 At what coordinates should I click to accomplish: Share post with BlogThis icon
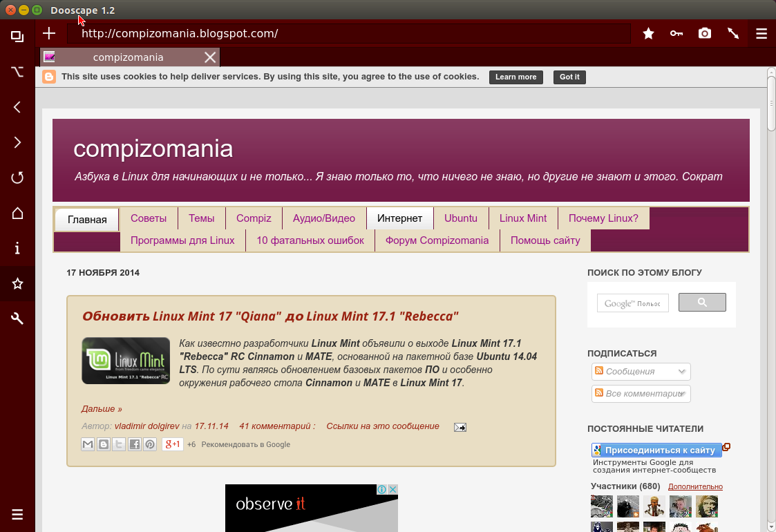click(104, 444)
